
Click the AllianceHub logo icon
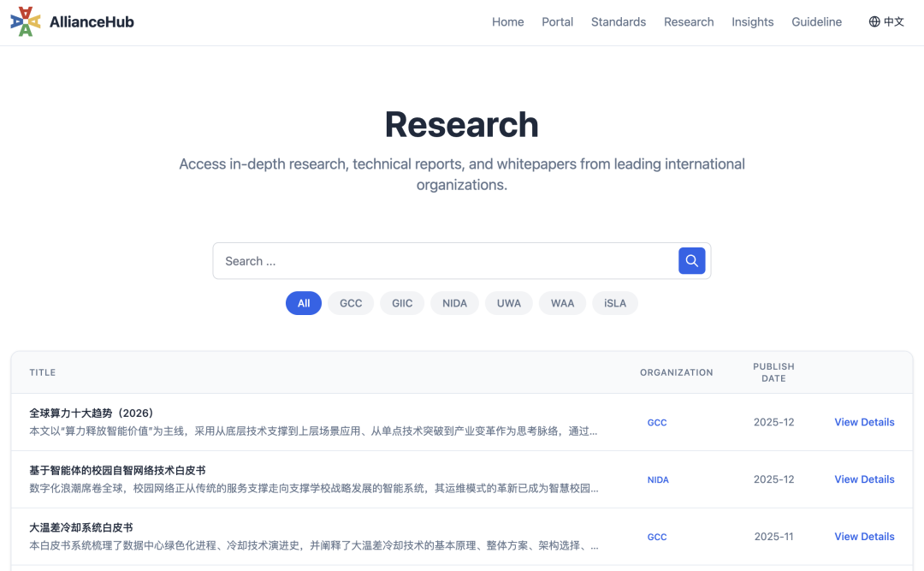[26, 21]
